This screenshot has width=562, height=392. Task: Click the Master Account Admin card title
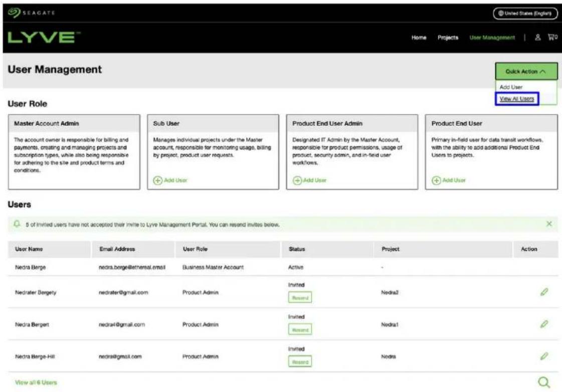pyautogui.click(x=46, y=123)
